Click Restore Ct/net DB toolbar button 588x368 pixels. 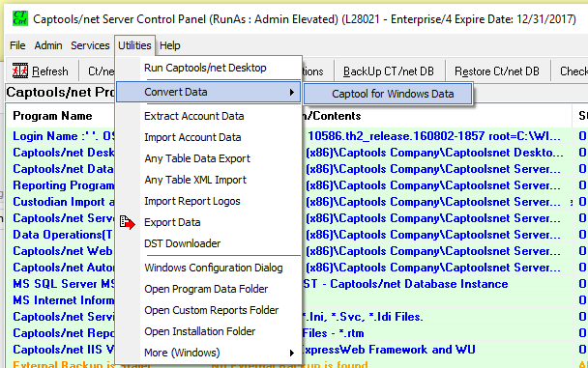(x=497, y=71)
